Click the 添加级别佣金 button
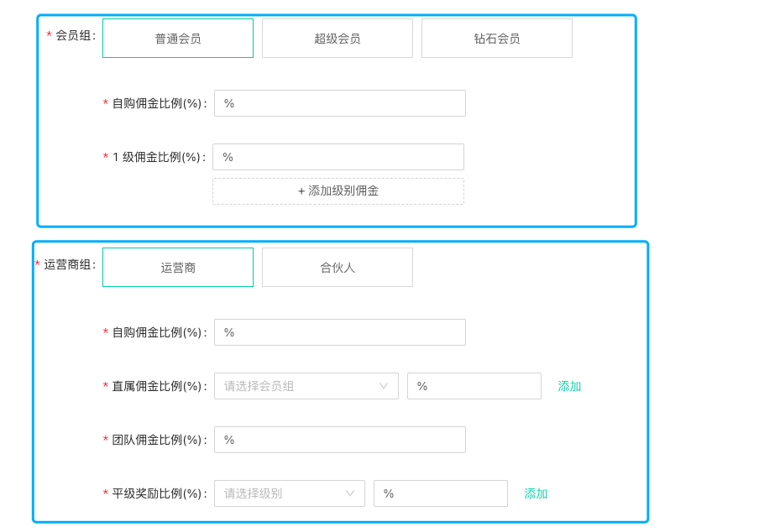The image size is (759, 532). pos(338,191)
